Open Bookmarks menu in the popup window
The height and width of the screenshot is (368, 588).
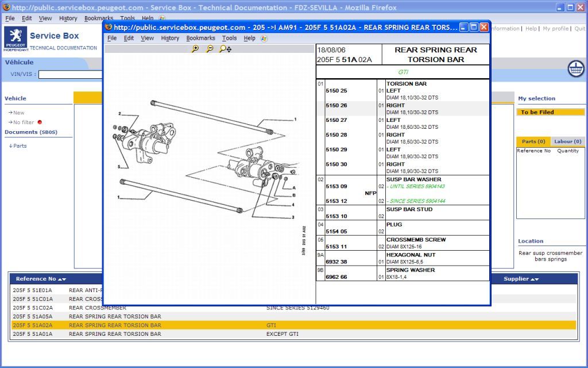click(200, 38)
